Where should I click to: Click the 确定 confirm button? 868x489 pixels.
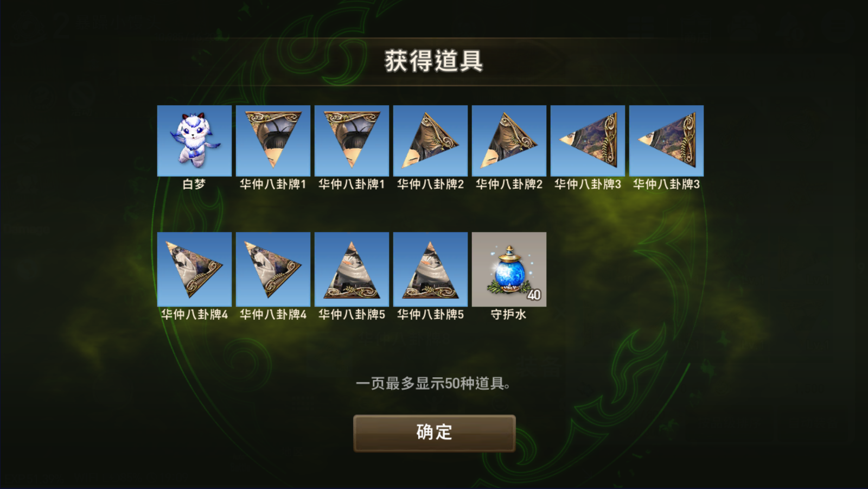point(434,433)
